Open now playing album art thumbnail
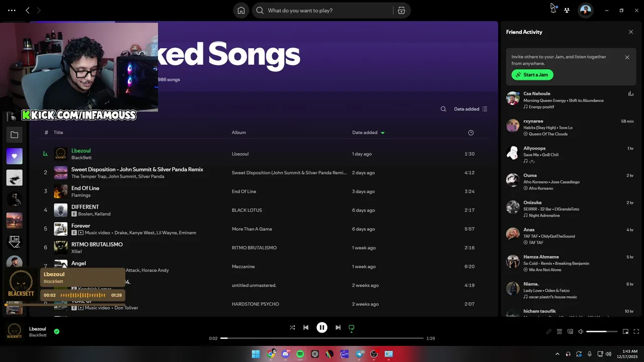 [x=14, y=331]
